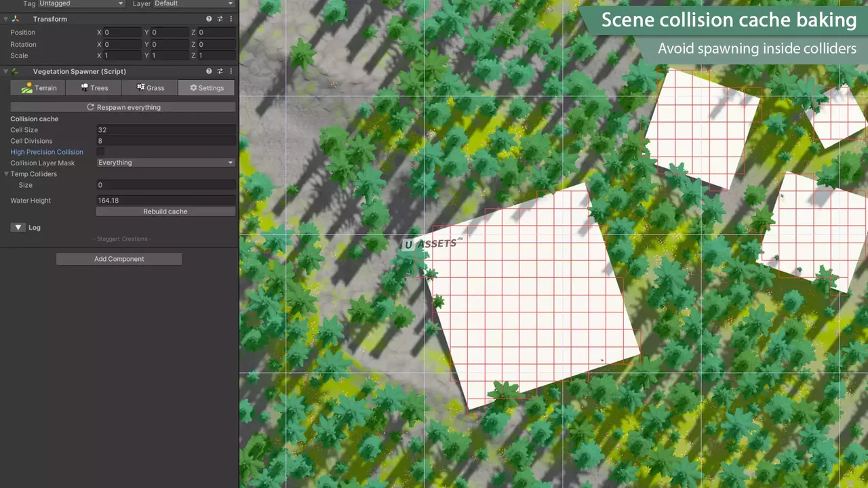Image resolution: width=868 pixels, height=488 pixels.
Task: Click the Scale Y input field
Action: tap(170, 56)
